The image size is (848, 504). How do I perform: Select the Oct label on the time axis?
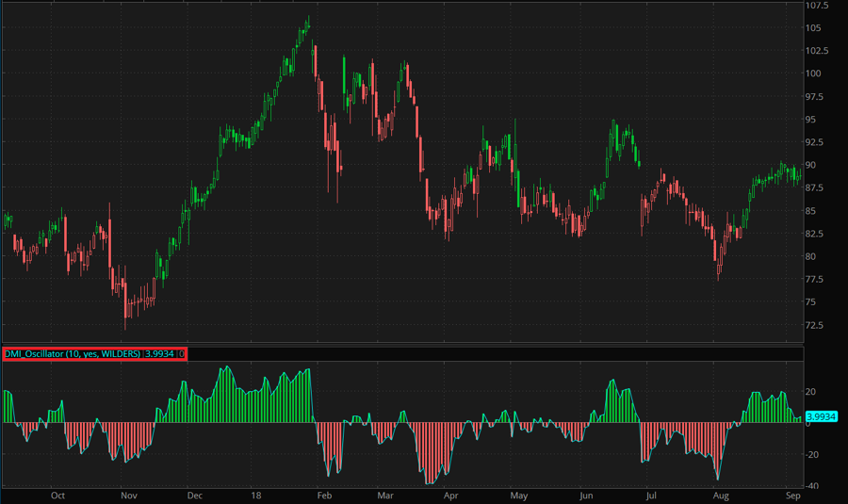pos(57,494)
